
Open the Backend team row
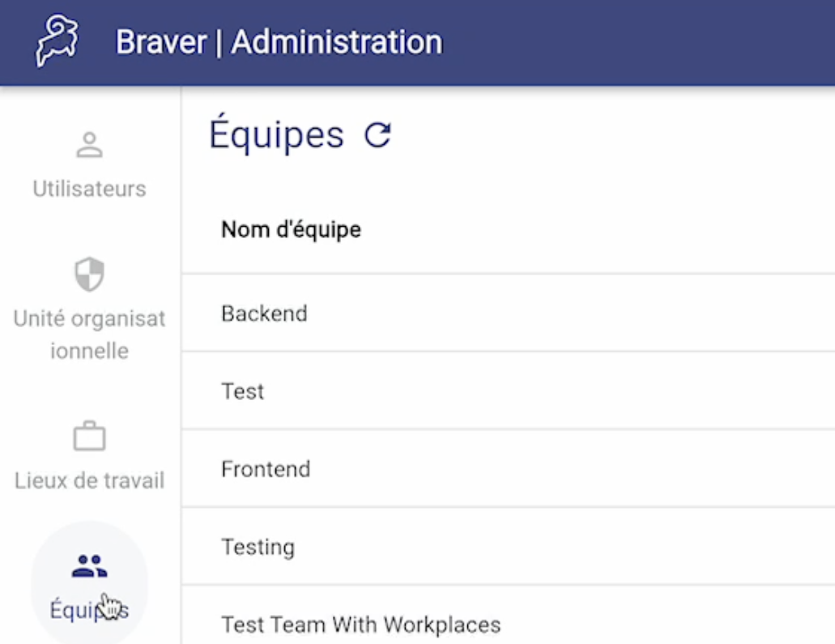pos(508,313)
